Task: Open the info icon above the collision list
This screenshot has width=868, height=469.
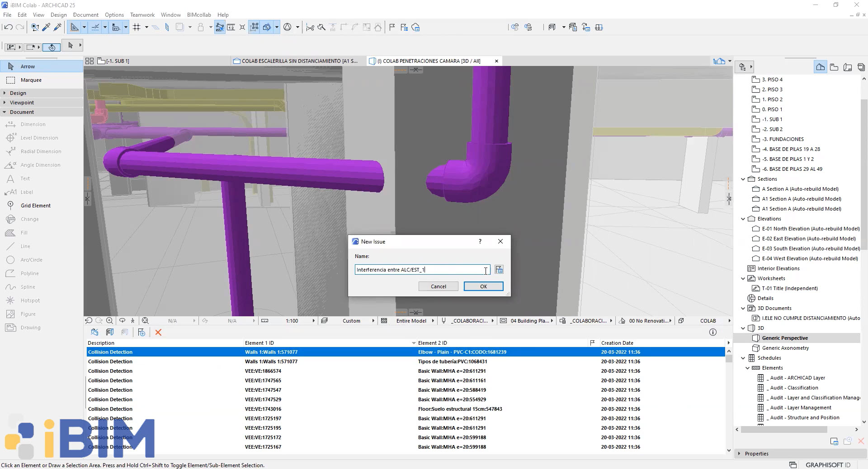Action: tap(713, 333)
